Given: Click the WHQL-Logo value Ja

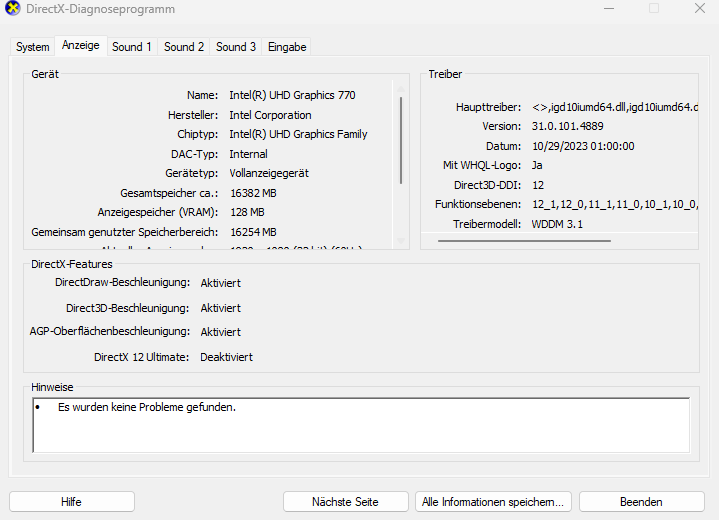Looking at the screenshot, I should 537,165.
